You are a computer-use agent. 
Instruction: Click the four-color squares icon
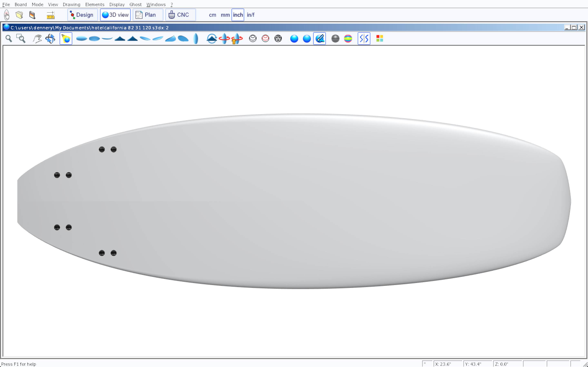[380, 39]
